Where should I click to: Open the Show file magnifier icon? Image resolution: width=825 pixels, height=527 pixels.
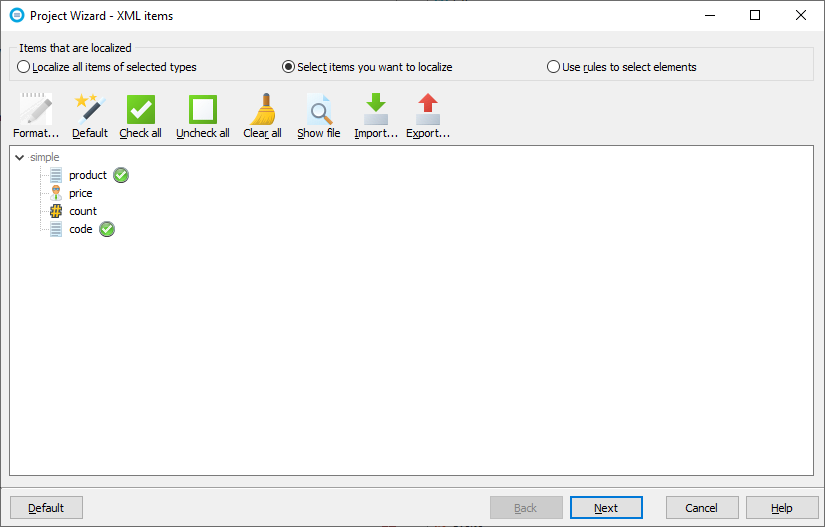click(318, 110)
